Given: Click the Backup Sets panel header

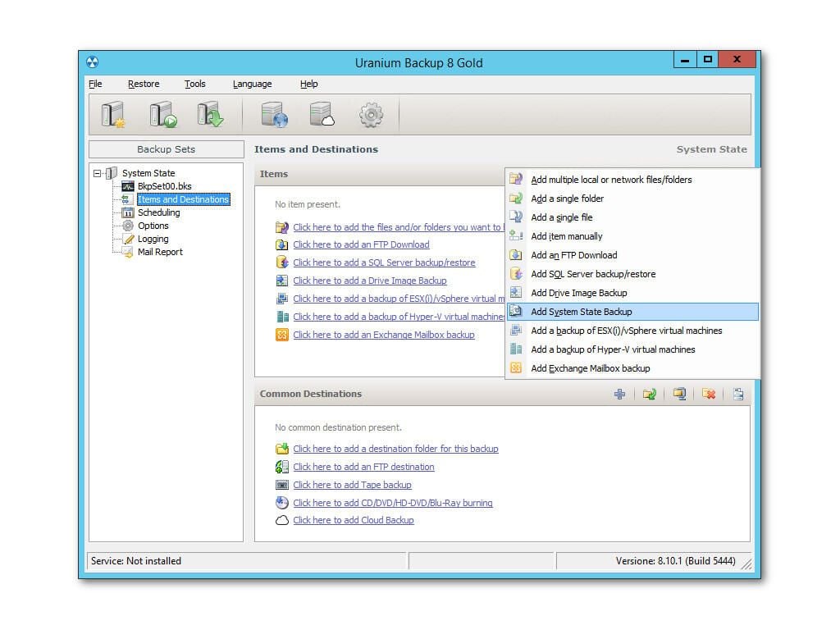Looking at the screenshot, I should pyautogui.click(x=166, y=149).
